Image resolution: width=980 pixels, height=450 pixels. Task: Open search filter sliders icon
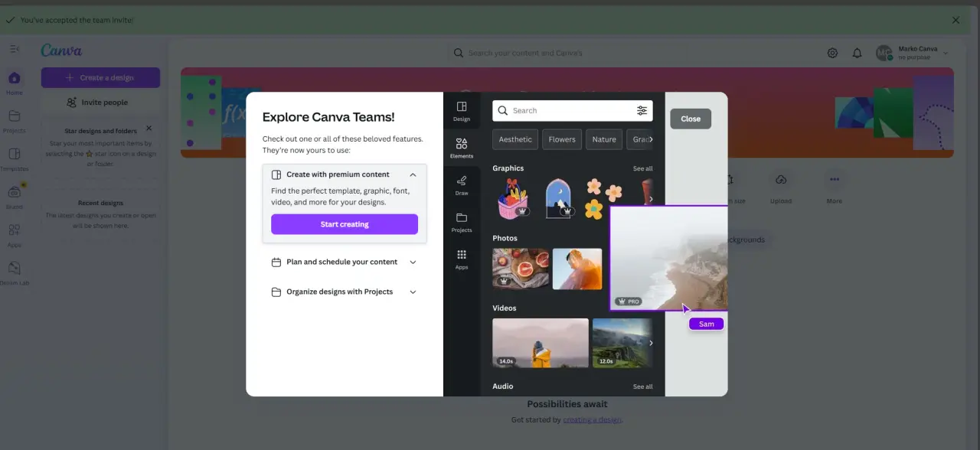point(642,110)
